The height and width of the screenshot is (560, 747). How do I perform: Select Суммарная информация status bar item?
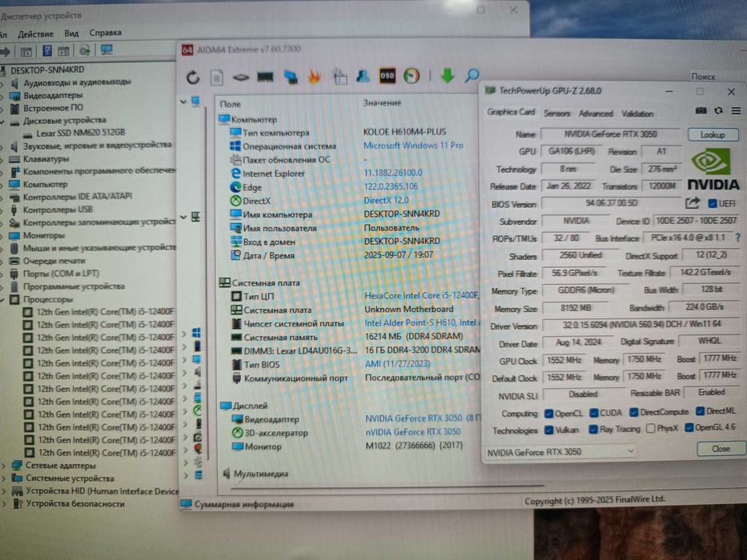click(x=243, y=504)
